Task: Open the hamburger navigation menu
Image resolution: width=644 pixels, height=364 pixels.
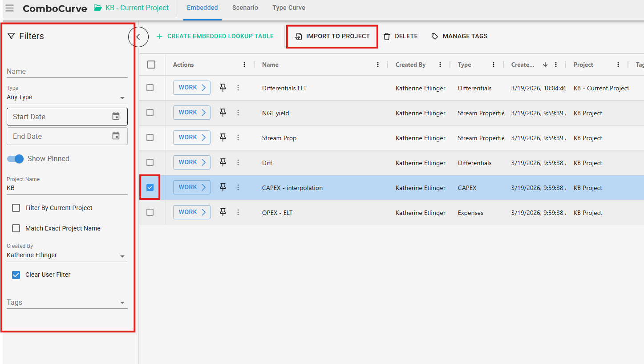Action: 9,8
